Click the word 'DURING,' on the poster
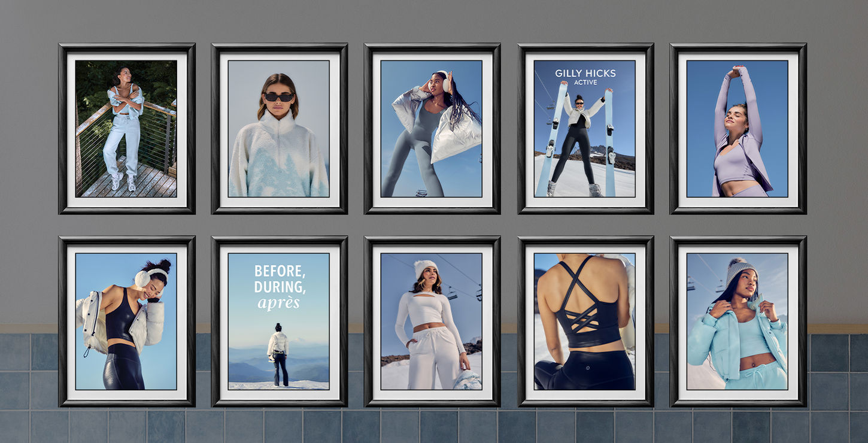The width and height of the screenshot is (868, 443). point(280,287)
